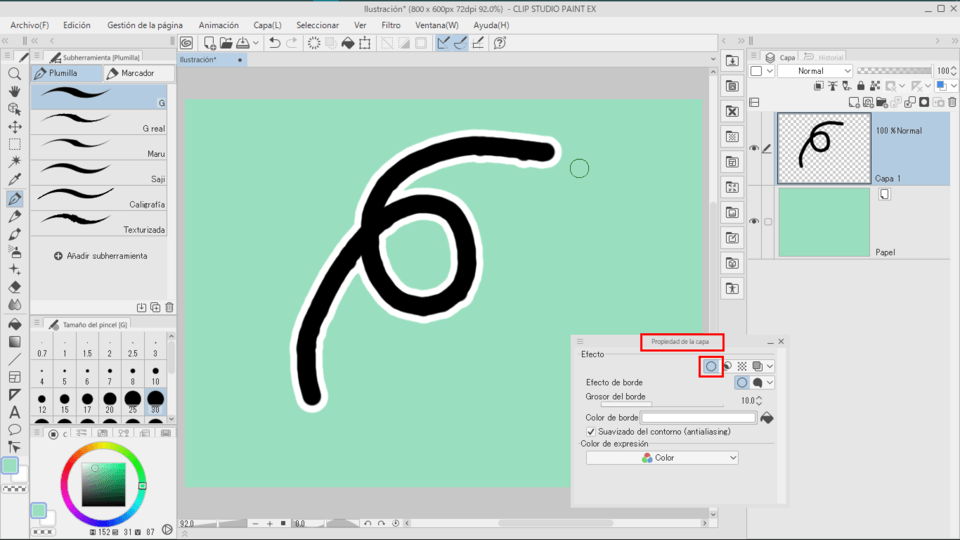
Task: Choose brush size 20
Action: click(110, 403)
